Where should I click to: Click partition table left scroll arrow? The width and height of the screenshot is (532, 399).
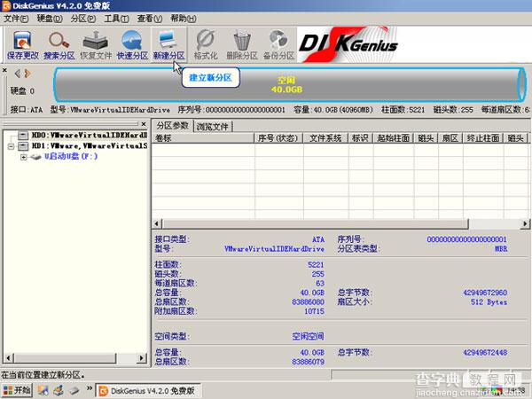click(x=157, y=223)
